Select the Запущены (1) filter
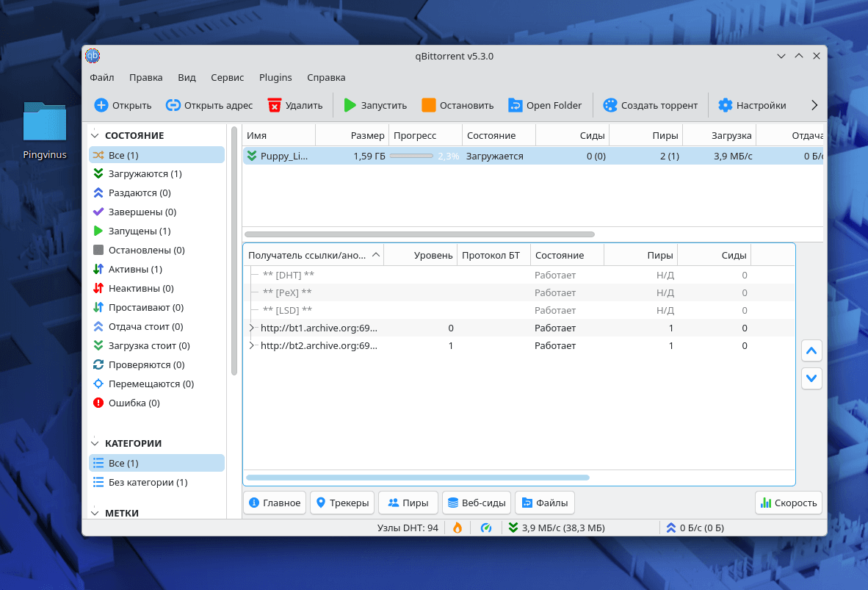The width and height of the screenshot is (868, 590). [x=156, y=231]
